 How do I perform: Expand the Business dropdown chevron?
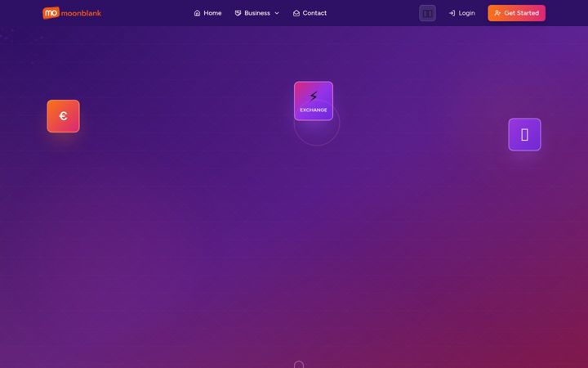[277, 13]
